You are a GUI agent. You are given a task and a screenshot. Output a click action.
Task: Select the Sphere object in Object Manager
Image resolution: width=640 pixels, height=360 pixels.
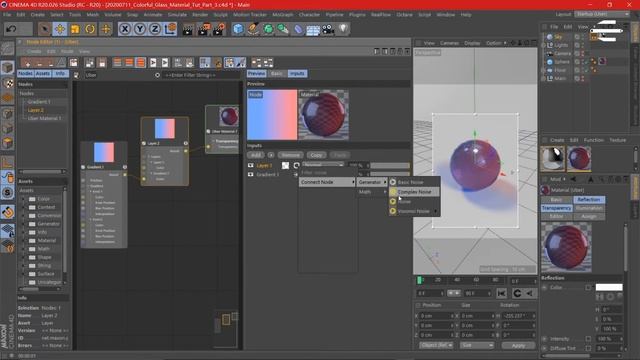562,62
